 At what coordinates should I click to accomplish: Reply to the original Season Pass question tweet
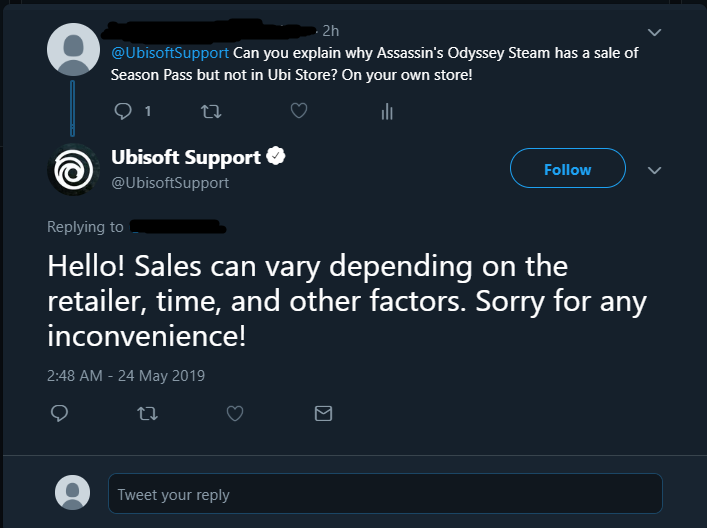tap(123, 111)
